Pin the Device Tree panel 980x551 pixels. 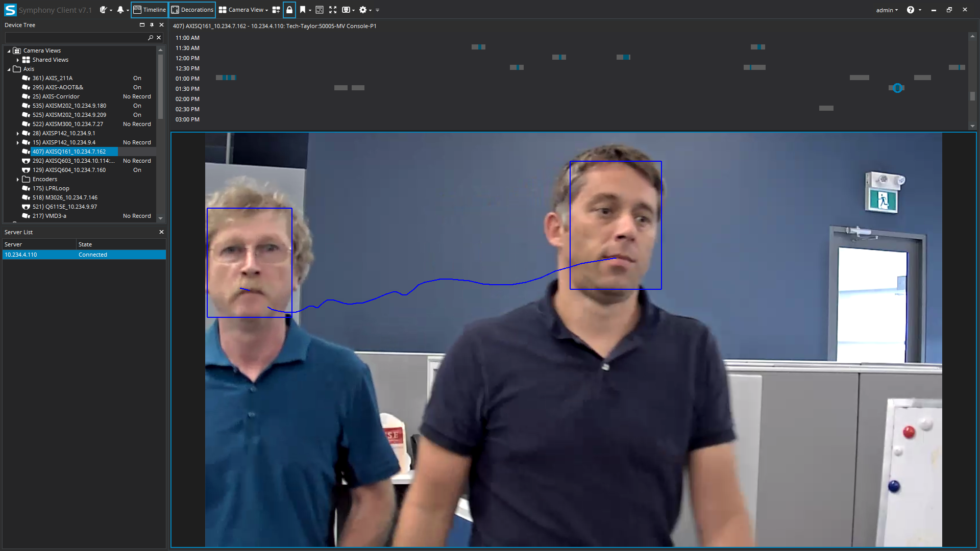pyautogui.click(x=152, y=25)
